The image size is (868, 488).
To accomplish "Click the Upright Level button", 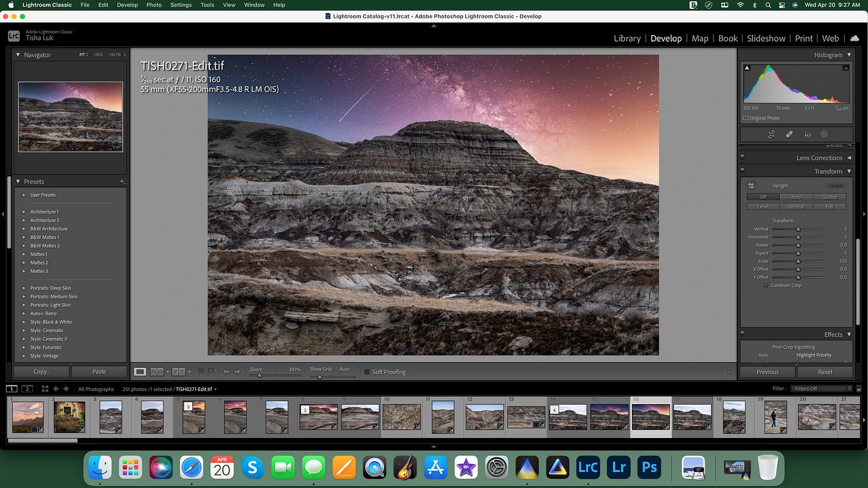I will point(763,207).
